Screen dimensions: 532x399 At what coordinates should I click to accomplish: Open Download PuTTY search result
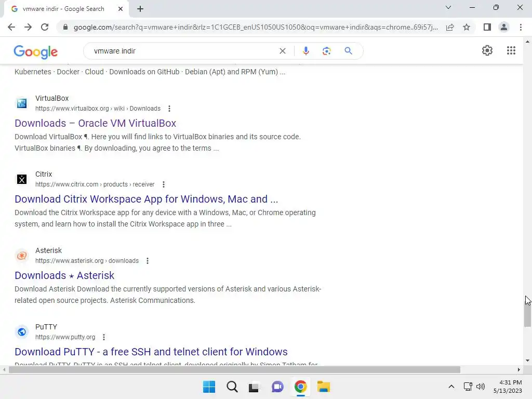click(151, 352)
